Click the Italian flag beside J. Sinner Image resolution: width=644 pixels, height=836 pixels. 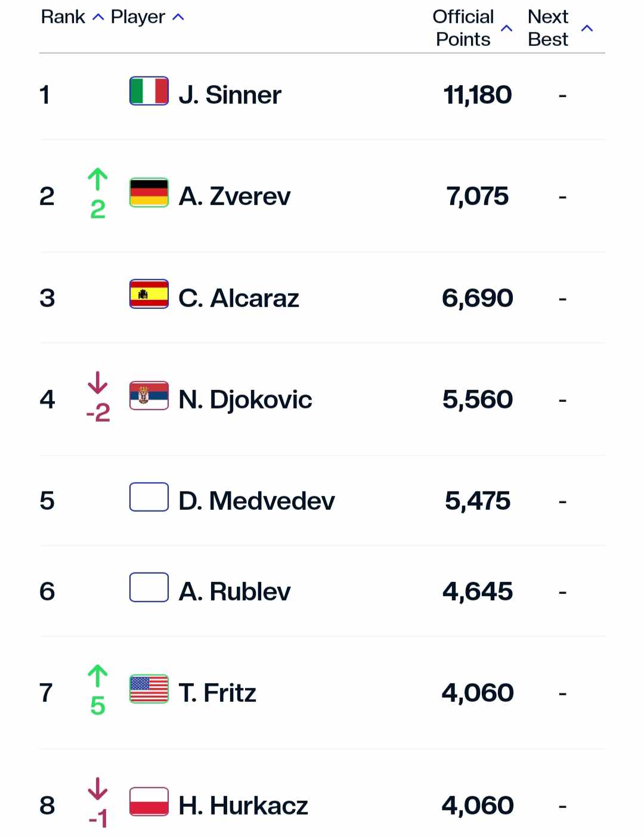pos(149,91)
